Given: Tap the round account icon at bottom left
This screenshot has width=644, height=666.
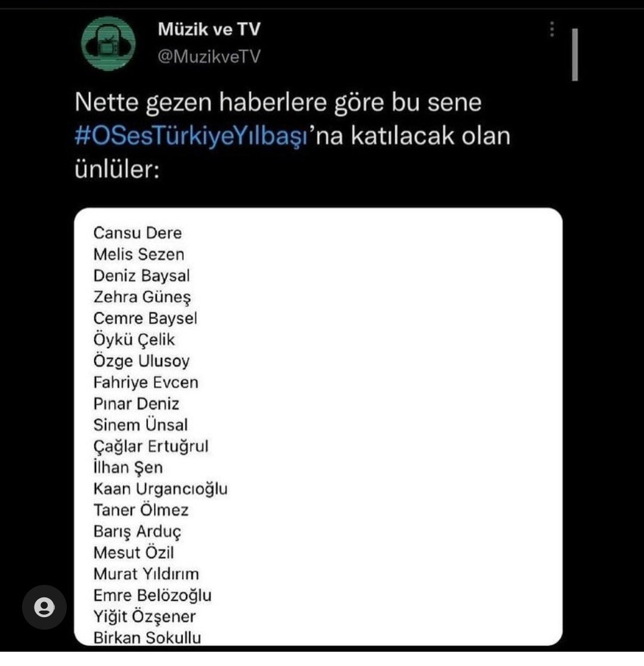Looking at the screenshot, I should pyautogui.click(x=44, y=607).
